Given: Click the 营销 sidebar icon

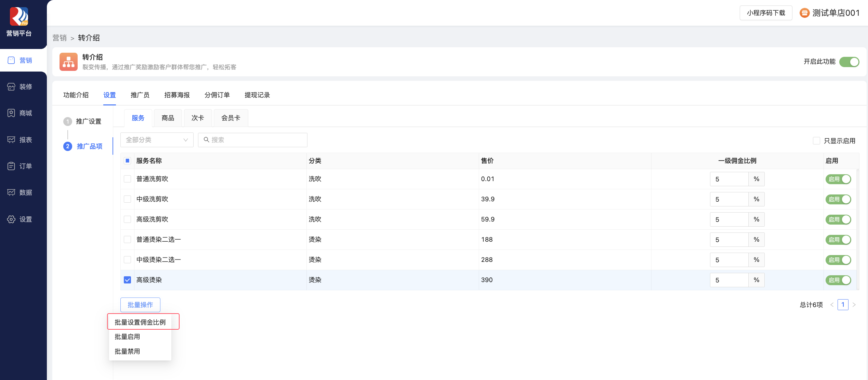Looking at the screenshot, I should click(x=11, y=60).
